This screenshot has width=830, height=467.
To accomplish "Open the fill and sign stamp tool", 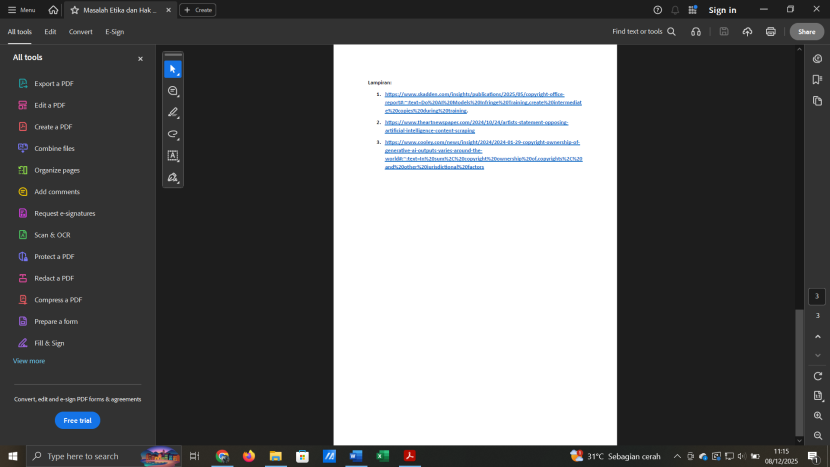I will (173, 178).
